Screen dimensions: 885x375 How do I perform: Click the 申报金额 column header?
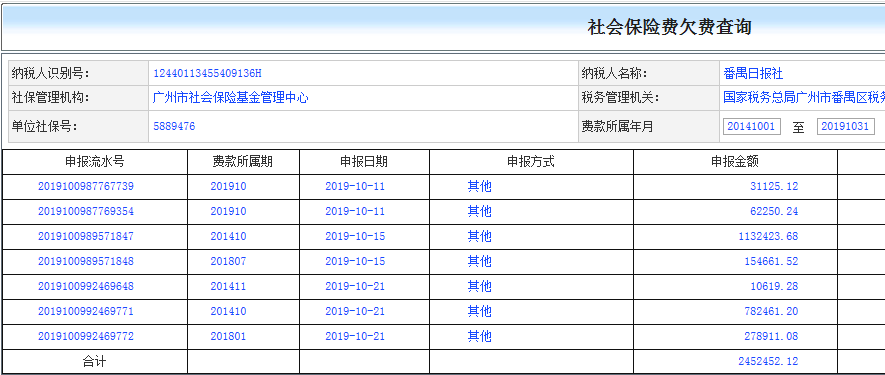click(735, 162)
